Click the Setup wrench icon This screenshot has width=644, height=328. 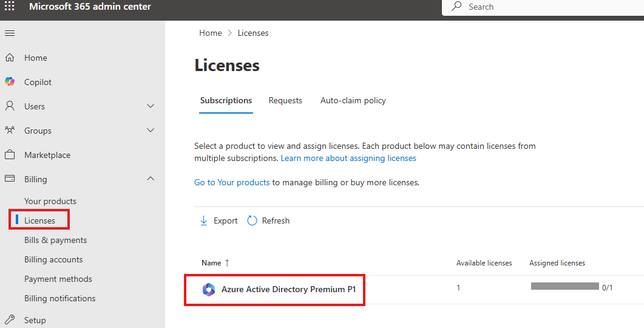coord(10,320)
